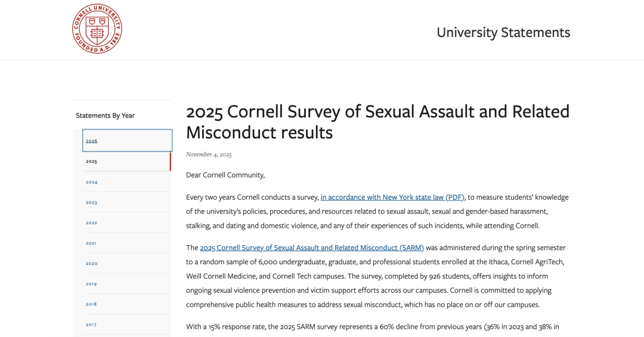644x337 pixels.
Task: Go to 2021 statements
Action: click(126, 243)
